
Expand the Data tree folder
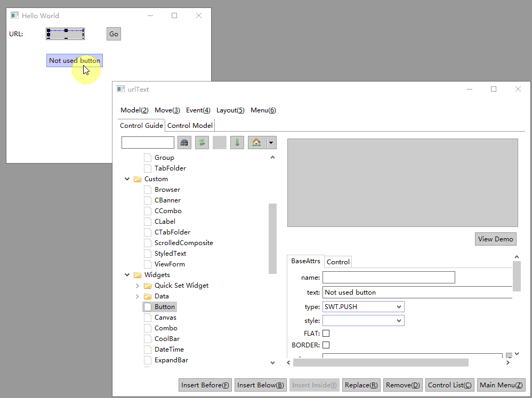[137, 296]
